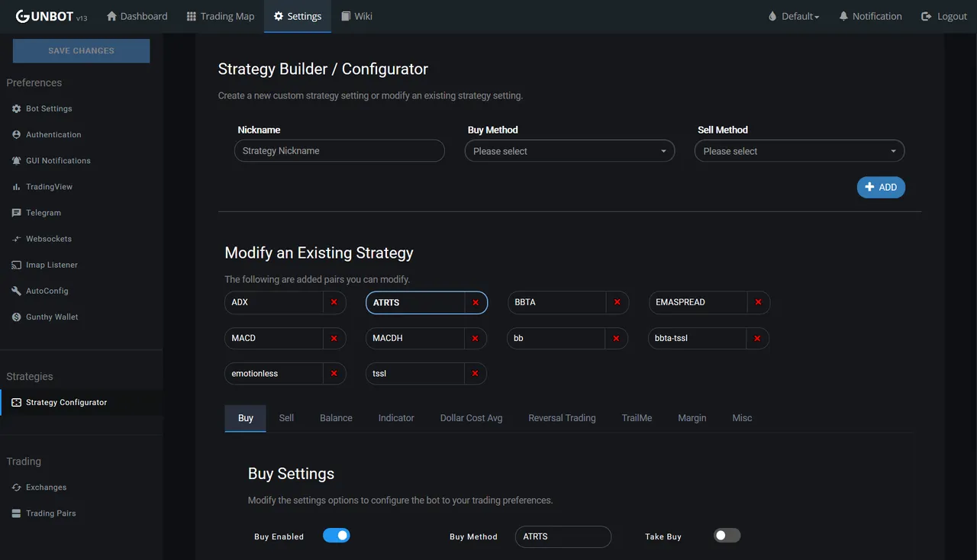Delete emotionless strategy red X
Viewport: 977px width, 560px height.
334,373
